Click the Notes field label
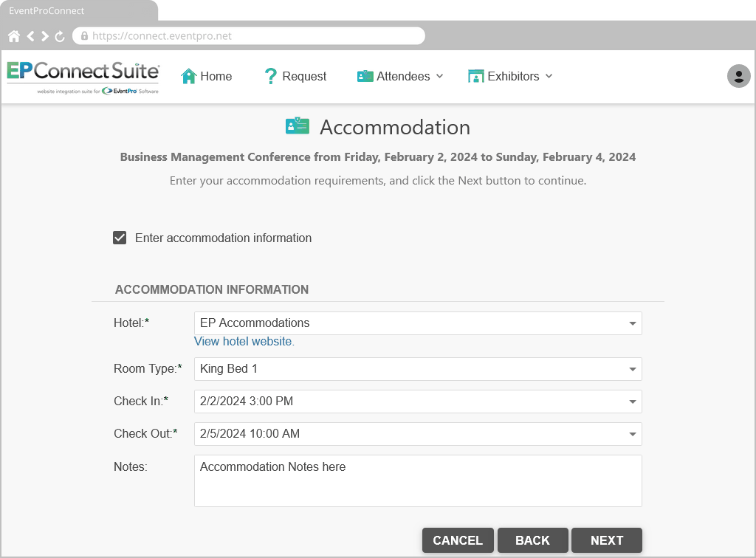 point(131,466)
